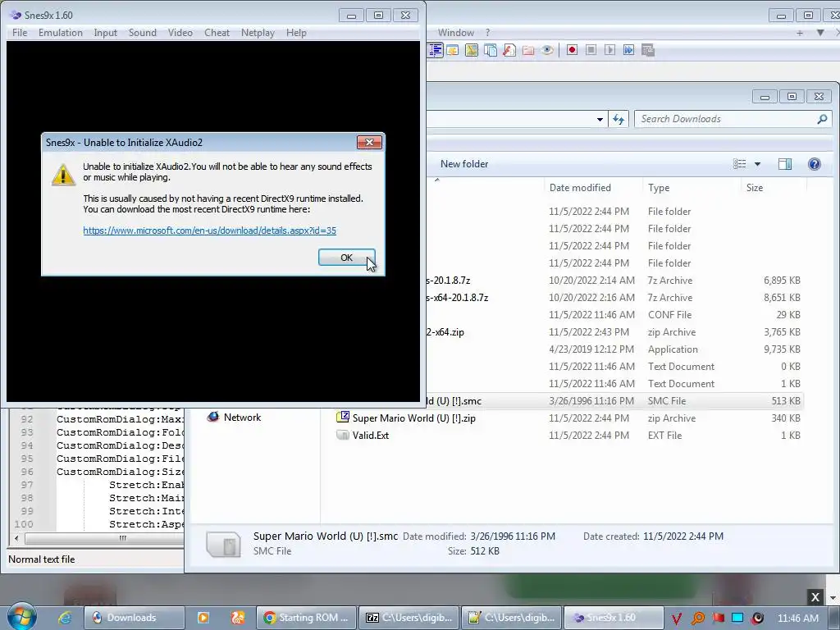Screen dimensions: 840x630
Task: Click left arrow of Notepad++ horizontal scrollbar
Action: 16,538
